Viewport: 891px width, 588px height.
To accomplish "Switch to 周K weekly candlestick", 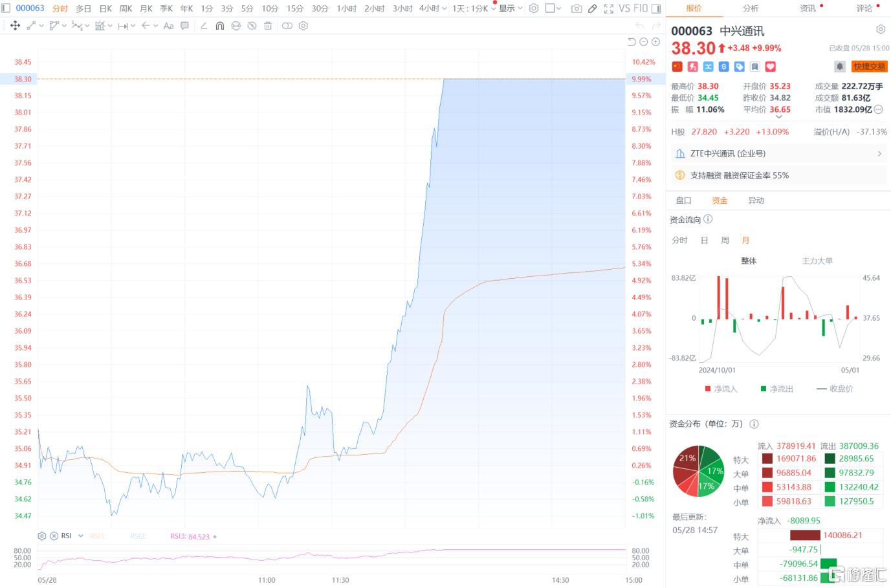I will [126, 8].
